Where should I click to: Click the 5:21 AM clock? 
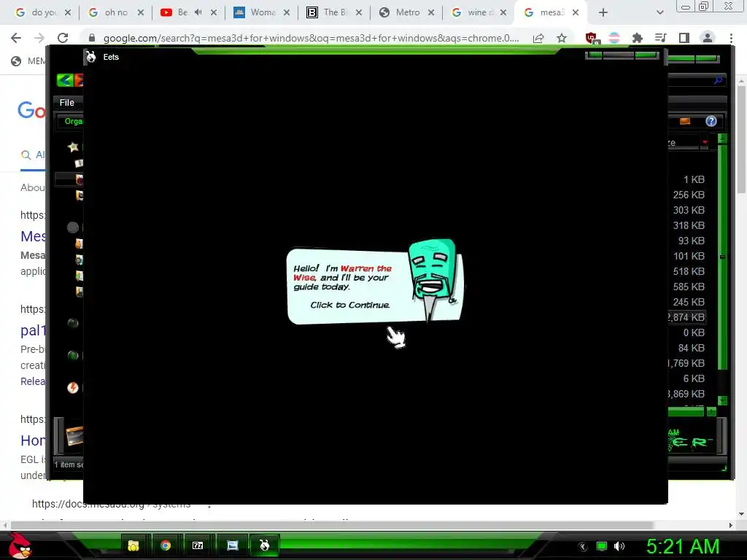pos(682,547)
